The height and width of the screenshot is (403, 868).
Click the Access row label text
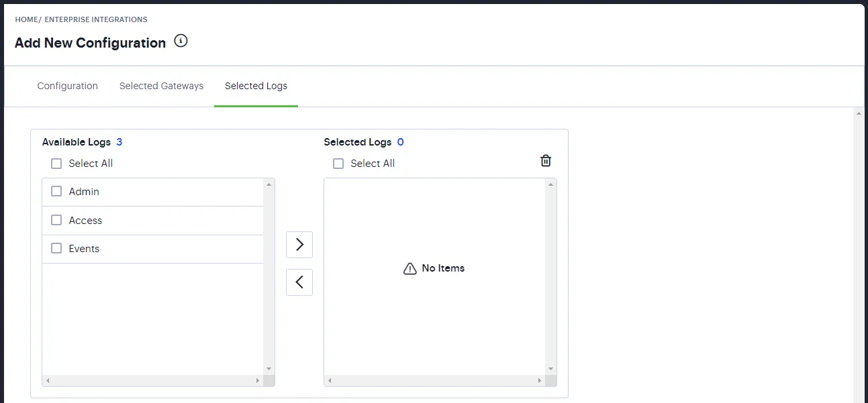85,220
